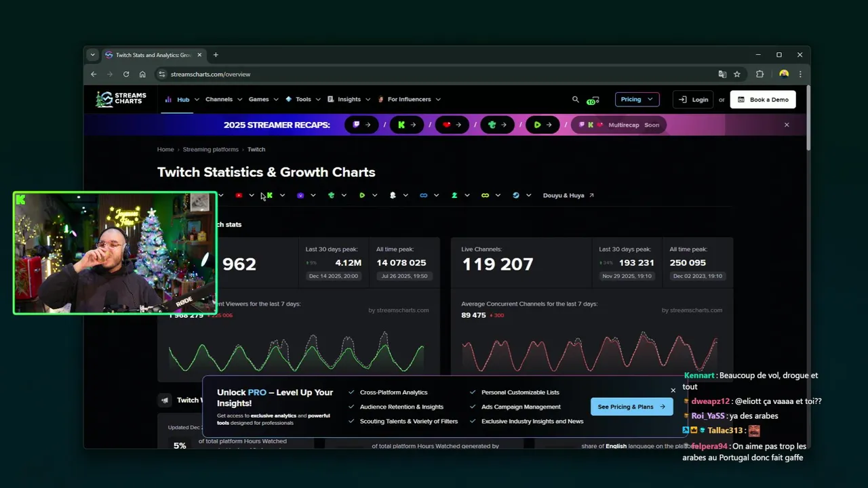Select the green play-triangle platform icon in row
Screen dimensions: 868x488
[362, 195]
